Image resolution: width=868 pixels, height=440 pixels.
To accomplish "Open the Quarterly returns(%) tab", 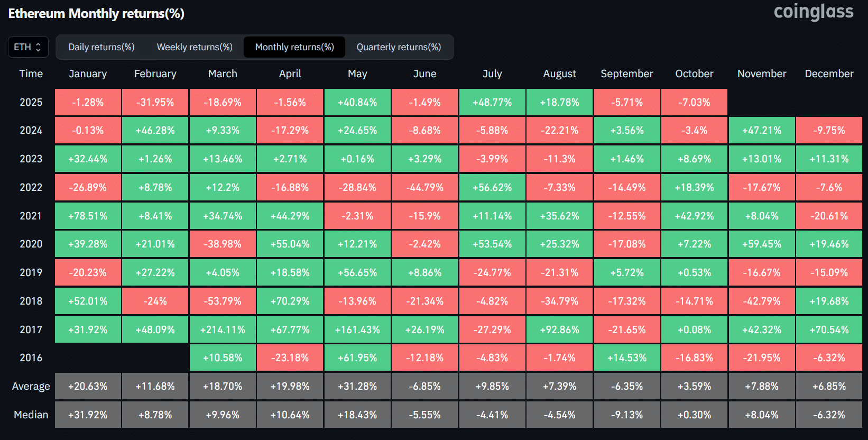I will (399, 47).
